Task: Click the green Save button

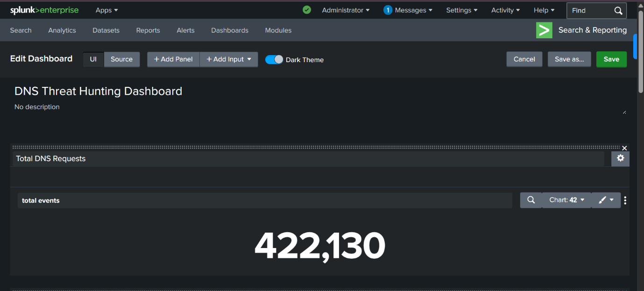Action: tap(611, 59)
